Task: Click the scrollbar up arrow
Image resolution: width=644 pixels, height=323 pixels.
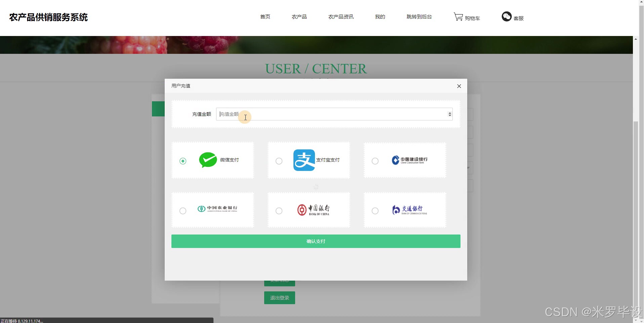Action: point(636,39)
